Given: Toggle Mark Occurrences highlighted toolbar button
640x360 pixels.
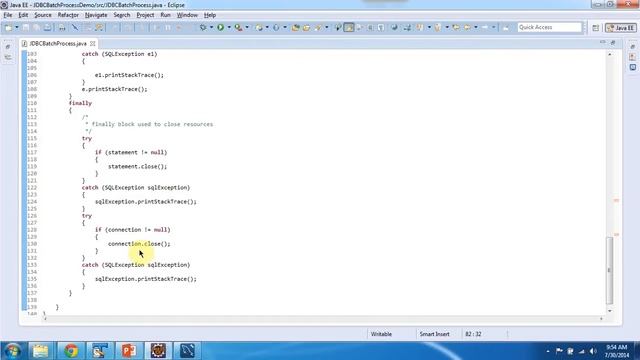Looking at the screenshot, I should [349, 27].
